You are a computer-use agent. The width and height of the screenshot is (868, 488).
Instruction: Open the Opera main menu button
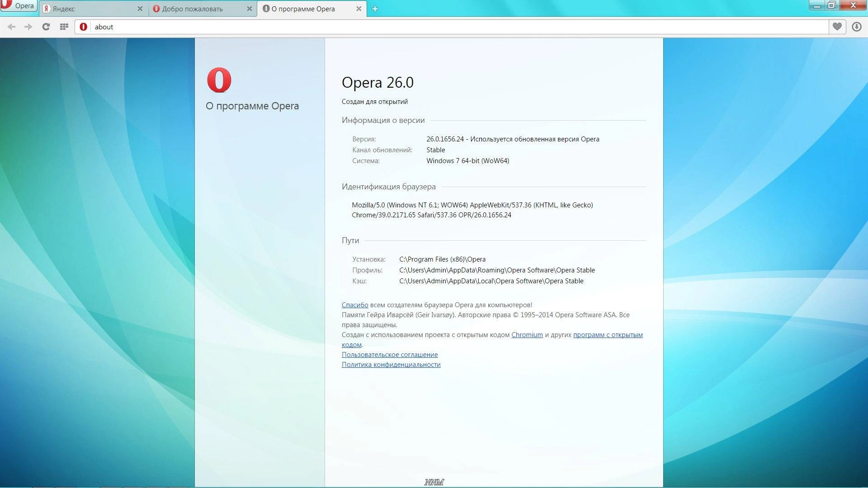click(18, 6)
